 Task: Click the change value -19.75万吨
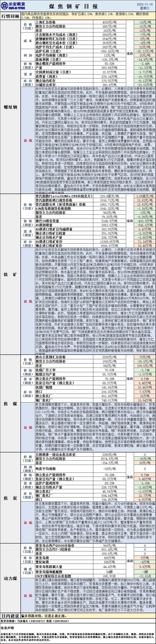[x=145, y=77]
